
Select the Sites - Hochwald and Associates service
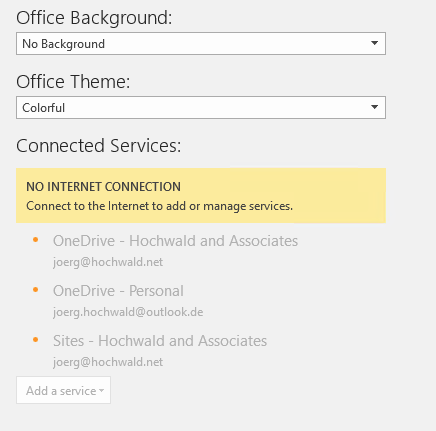(160, 341)
